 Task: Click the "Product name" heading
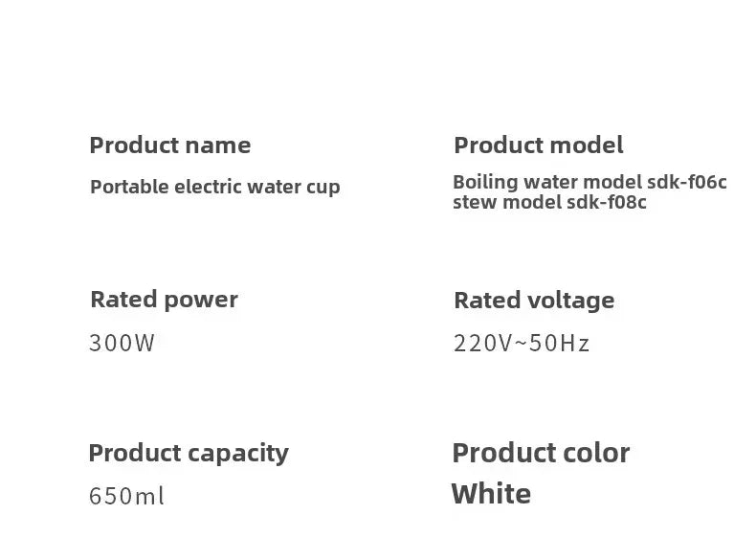coord(169,145)
